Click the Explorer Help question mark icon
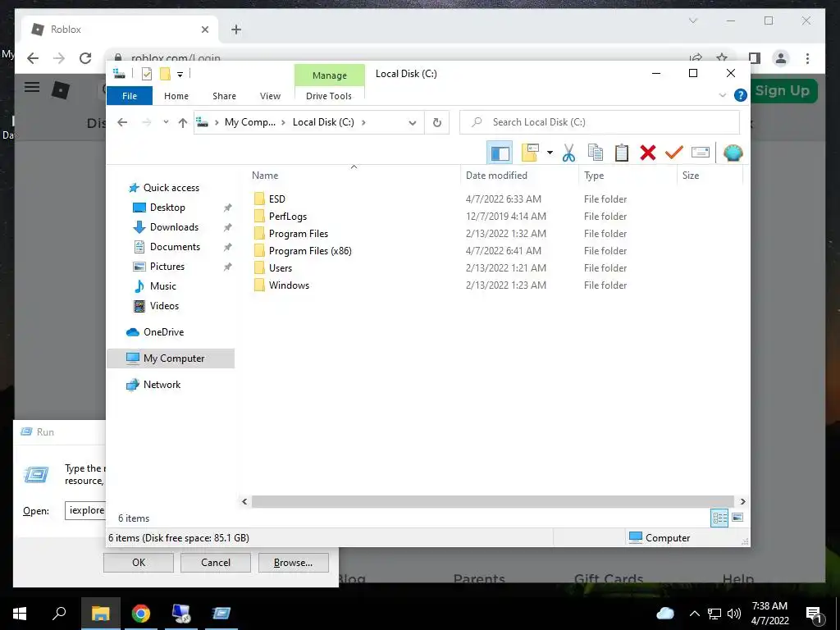Image resolution: width=840 pixels, height=630 pixels. pos(741,95)
